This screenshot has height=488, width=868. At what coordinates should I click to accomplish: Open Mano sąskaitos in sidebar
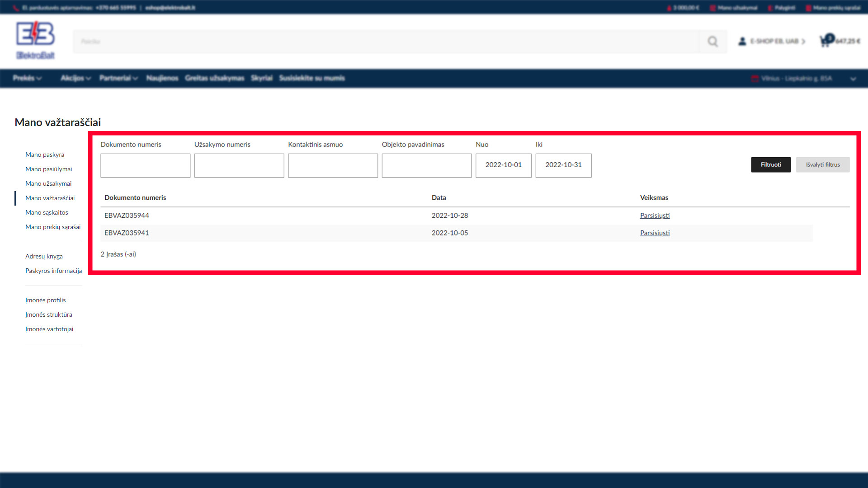[x=47, y=212]
